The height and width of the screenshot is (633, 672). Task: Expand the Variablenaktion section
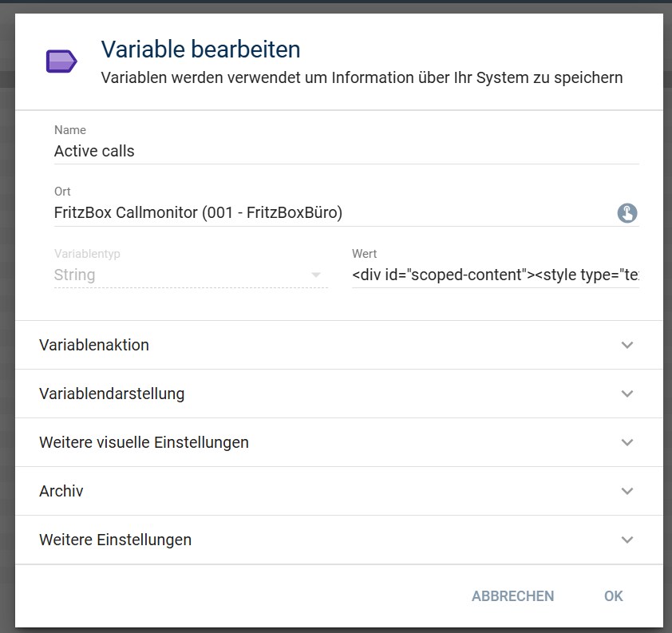[x=94, y=345]
